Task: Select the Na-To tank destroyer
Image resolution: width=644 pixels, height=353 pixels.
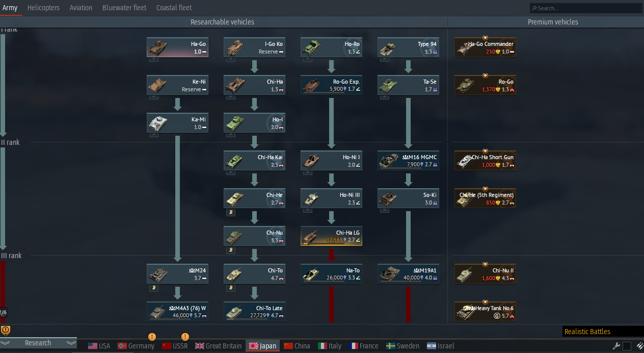Action: click(x=331, y=274)
